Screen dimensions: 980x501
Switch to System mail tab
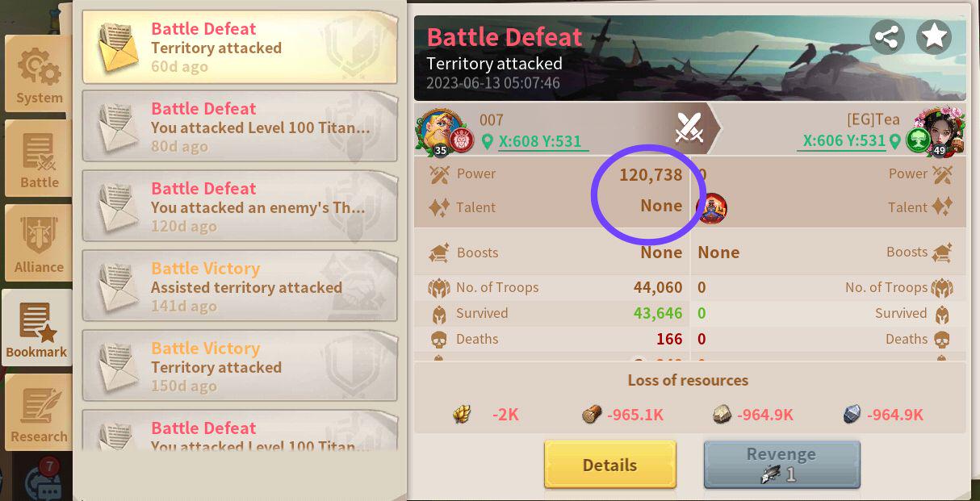point(39,73)
